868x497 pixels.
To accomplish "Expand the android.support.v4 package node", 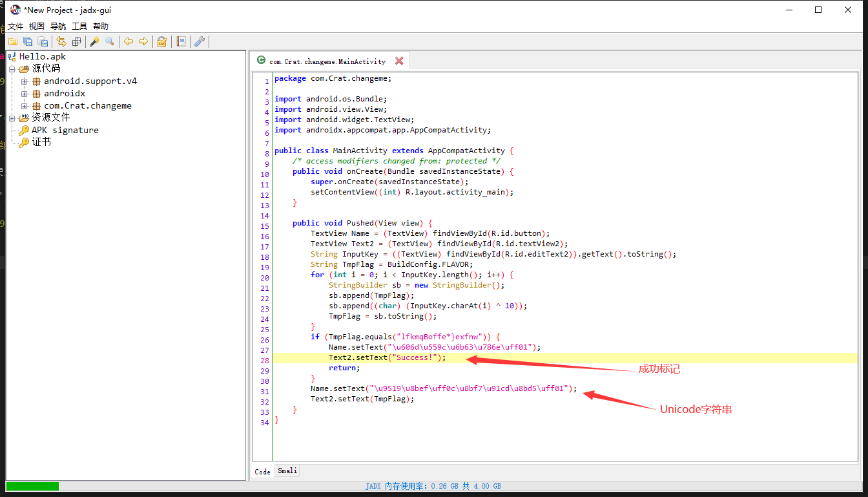I will point(25,81).
